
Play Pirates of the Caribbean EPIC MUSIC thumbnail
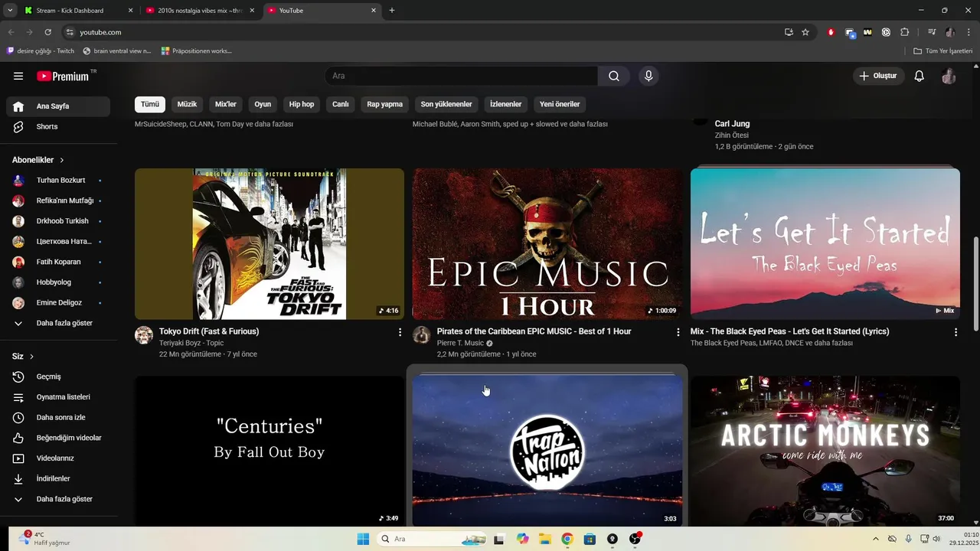coord(547,243)
